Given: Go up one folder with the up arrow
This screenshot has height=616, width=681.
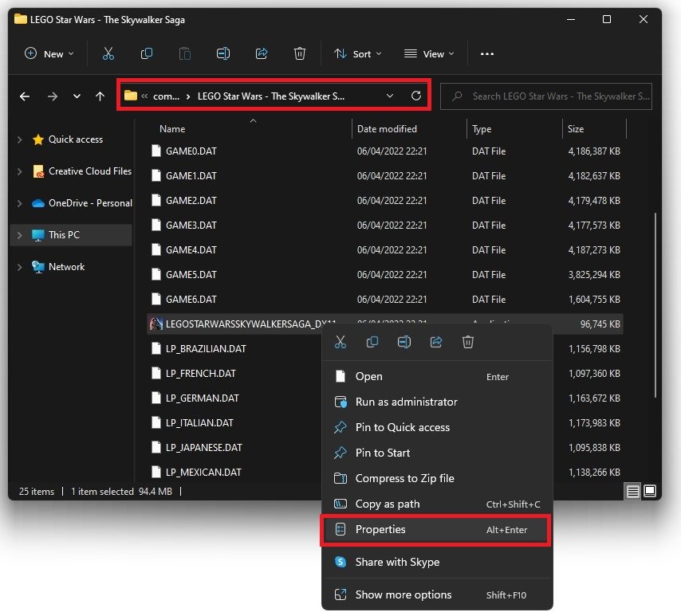Looking at the screenshot, I should click(100, 96).
